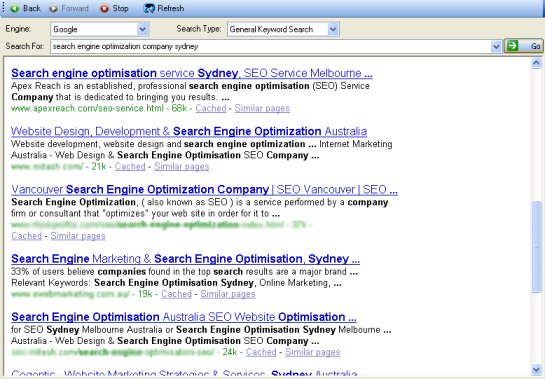Open Similar pages for the 24k result

point(312,352)
